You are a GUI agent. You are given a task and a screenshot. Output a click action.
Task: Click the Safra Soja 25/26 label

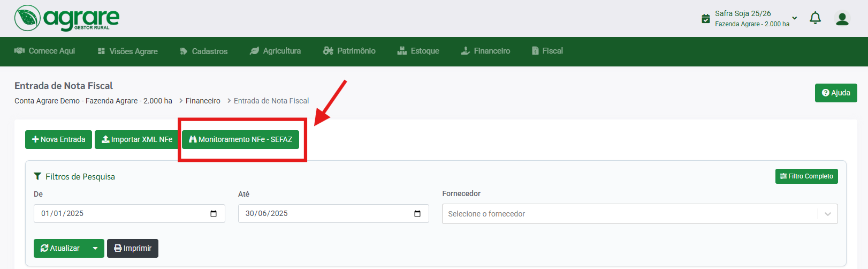743,13
